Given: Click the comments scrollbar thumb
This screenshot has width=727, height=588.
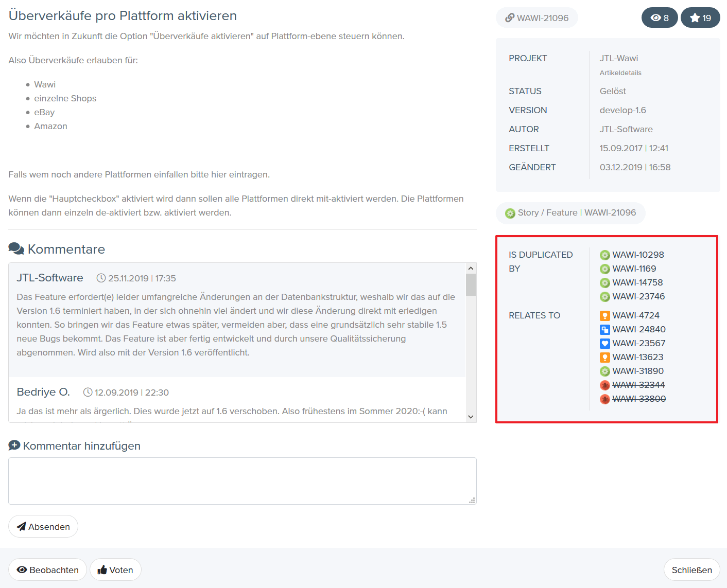Looking at the screenshot, I should 471,284.
